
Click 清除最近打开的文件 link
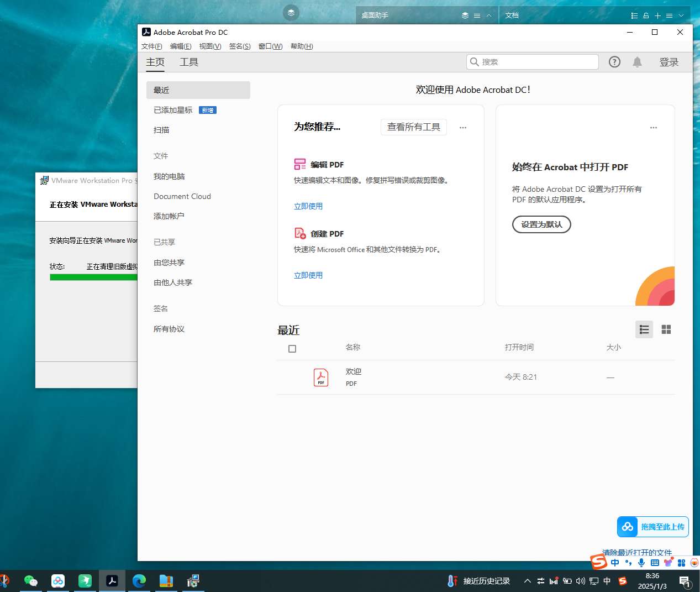coord(637,552)
